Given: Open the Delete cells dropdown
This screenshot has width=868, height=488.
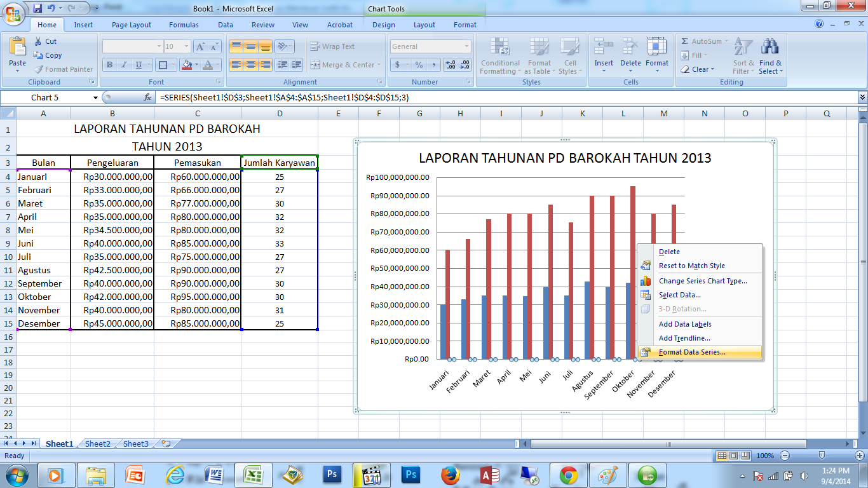Looking at the screenshot, I should click(x=630, y=68).
